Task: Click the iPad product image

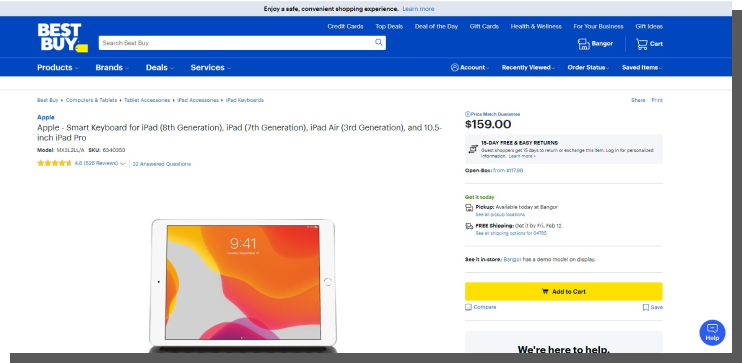Action: point(243,285)
